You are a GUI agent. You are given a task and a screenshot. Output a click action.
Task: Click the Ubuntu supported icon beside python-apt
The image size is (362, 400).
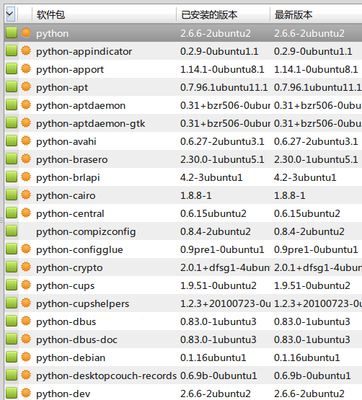click(x=26, y=87)
